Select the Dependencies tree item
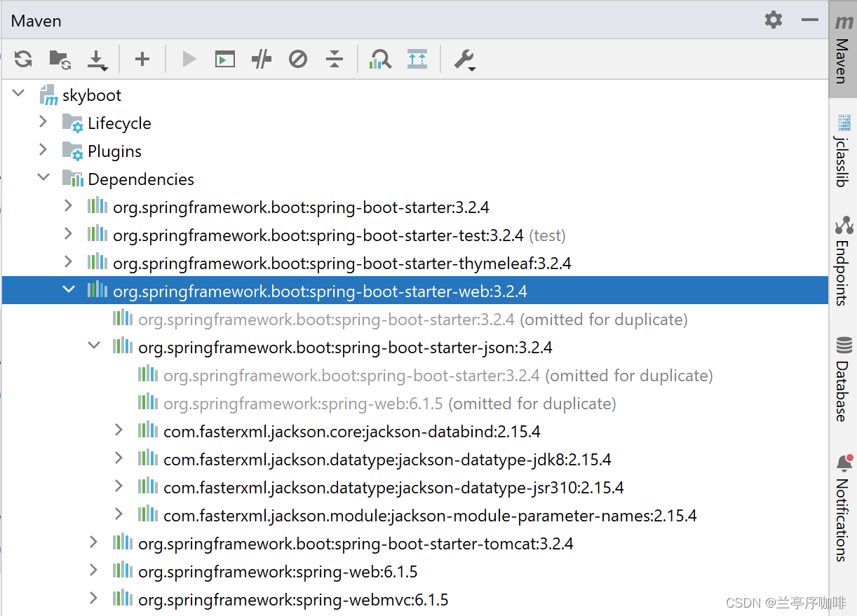The image size is (857, 616). tap(414, 179)
